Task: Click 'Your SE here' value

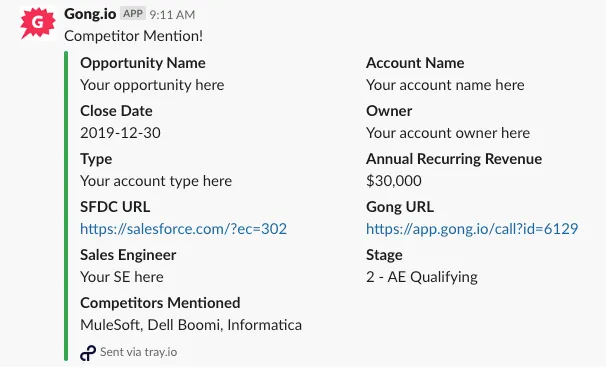Action: coord(122,277)
